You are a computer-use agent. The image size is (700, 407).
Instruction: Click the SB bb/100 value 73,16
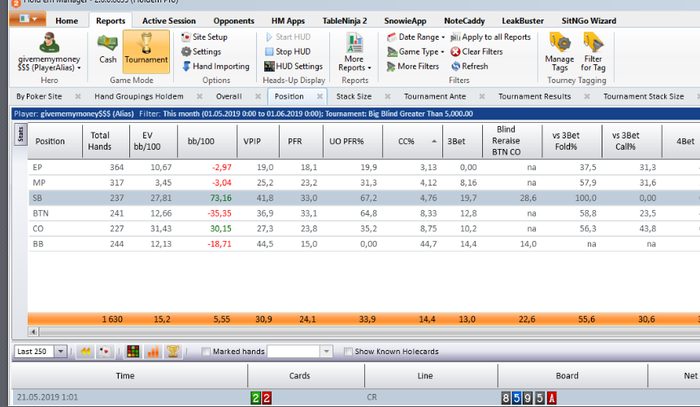[x=221, y=198]
